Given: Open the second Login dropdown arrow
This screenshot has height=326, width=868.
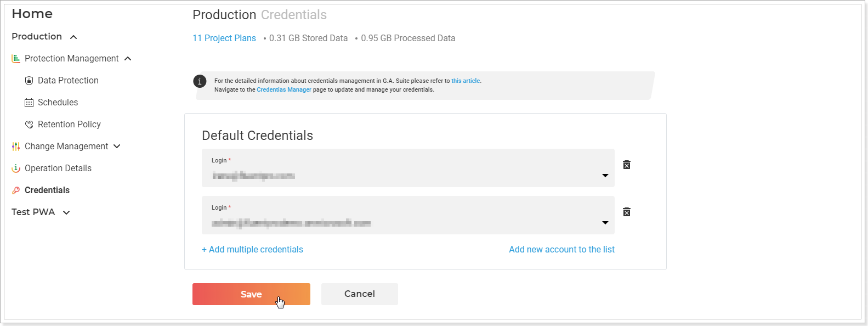Looking at the screenshot, I should coord(605,223).
